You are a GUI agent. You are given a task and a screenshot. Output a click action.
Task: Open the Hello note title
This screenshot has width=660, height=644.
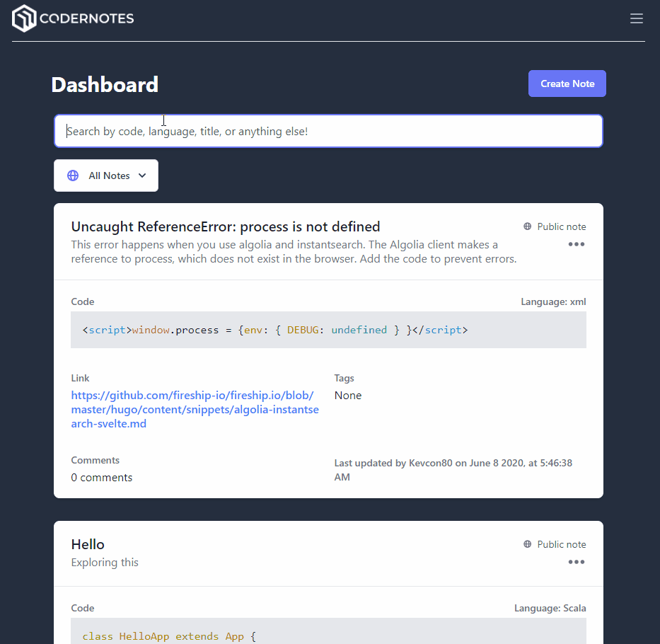(x=88, y=544)
